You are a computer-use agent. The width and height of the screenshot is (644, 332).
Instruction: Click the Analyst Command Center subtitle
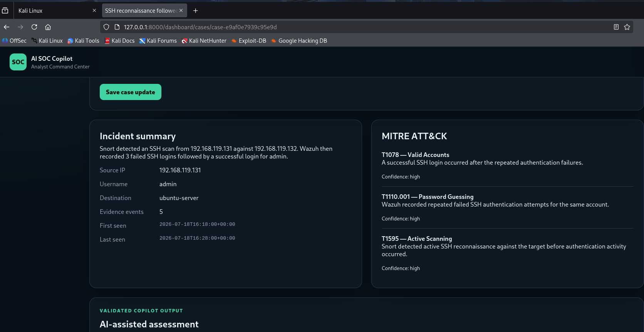[60, 67]
